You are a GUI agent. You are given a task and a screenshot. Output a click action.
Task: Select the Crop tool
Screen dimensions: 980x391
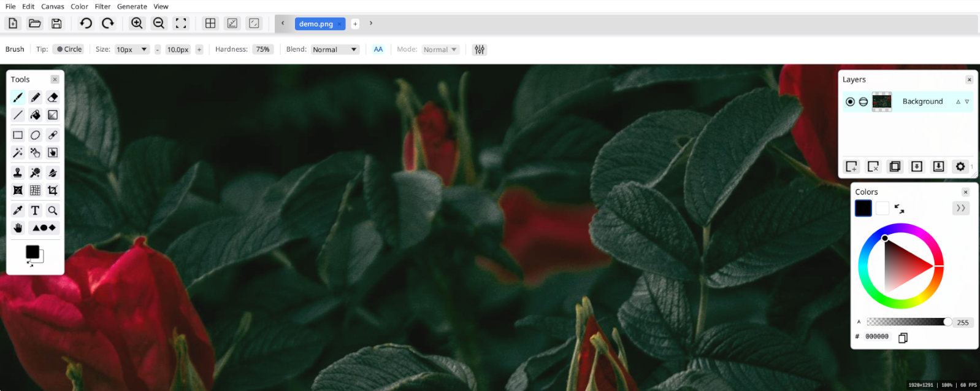(53, 190)
